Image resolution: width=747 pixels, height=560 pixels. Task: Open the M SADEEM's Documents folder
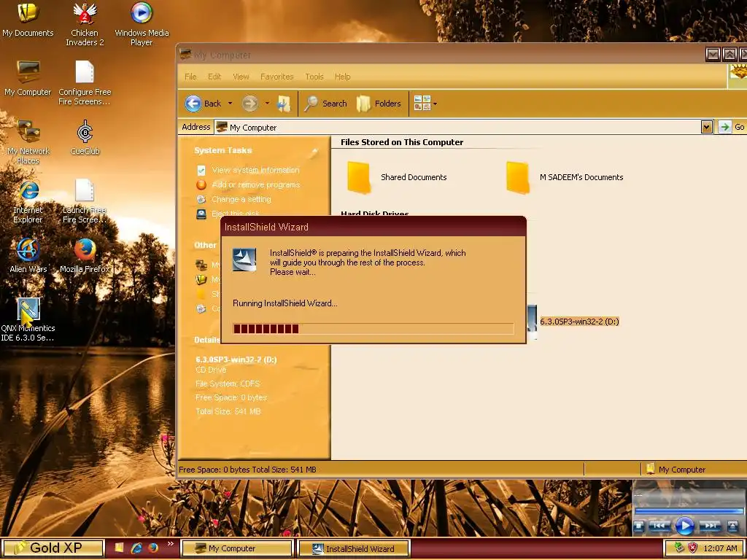pyautogui.click(x=565, y=177)
